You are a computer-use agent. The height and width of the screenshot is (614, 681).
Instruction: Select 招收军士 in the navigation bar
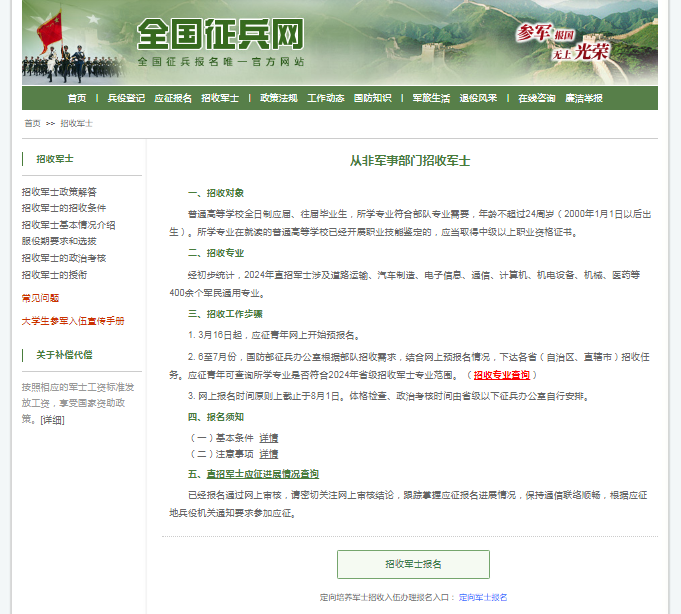coord(220,98)
